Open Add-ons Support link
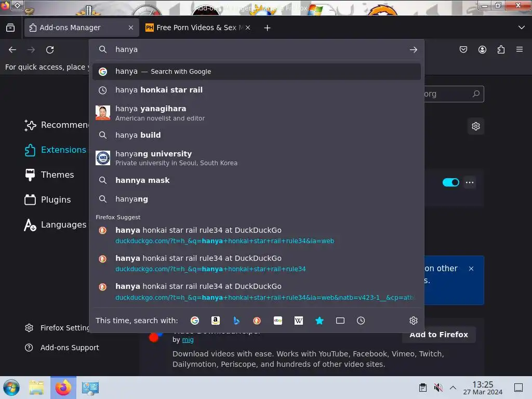 click(62, 348)
